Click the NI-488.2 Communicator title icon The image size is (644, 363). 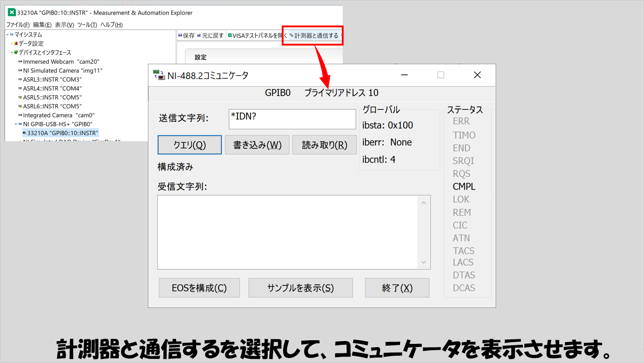(x=159, y=75)
